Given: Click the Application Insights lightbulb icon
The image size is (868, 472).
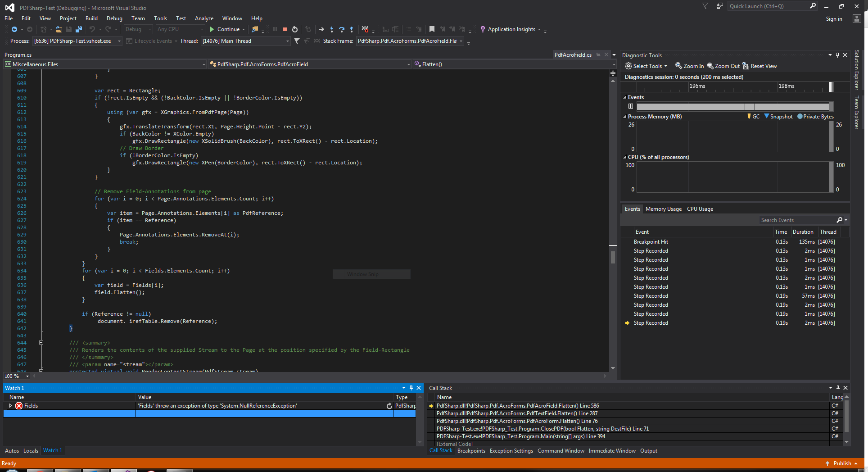Looking at the screenshot, I should (x=483, y=29).
